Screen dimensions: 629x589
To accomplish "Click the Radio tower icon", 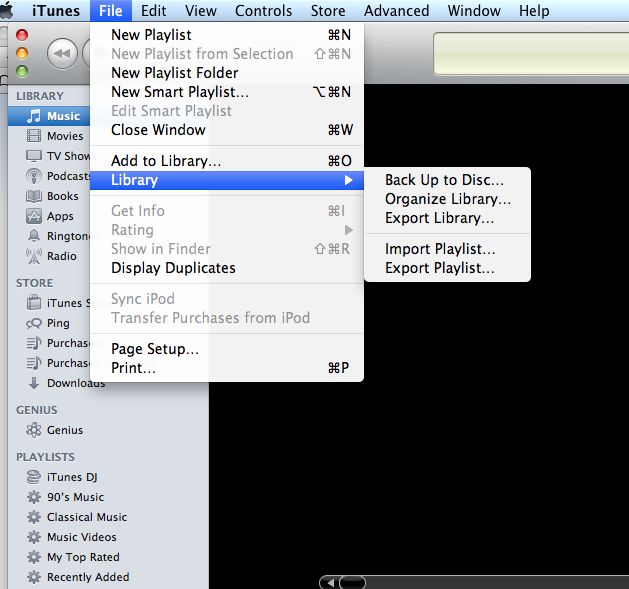I will 34,256.
